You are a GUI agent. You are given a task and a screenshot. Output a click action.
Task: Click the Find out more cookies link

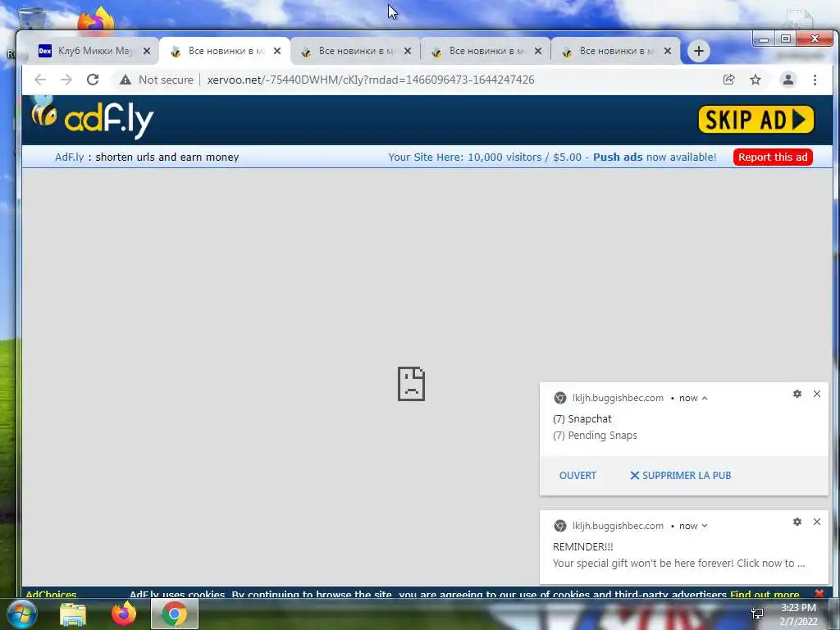pyautogui.click(x=765, y=594)
